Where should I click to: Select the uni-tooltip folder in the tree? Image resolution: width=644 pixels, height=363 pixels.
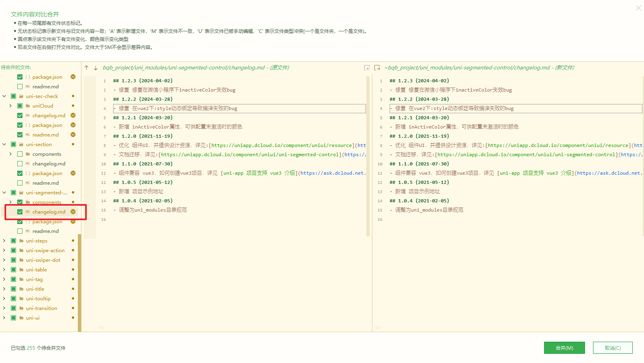[38, 299]
